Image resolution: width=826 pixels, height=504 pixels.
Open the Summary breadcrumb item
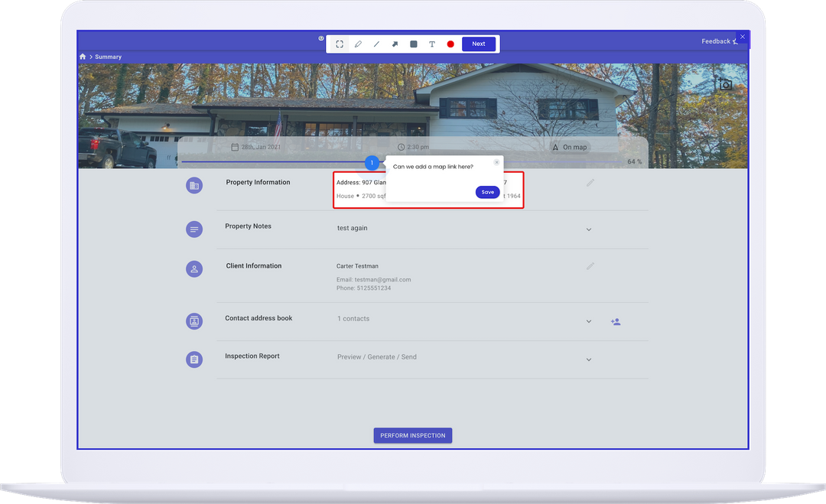(108, 57)
